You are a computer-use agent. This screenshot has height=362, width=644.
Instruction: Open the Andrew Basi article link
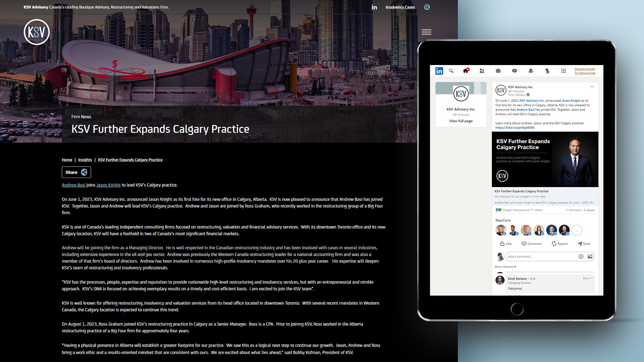tap(73, 185)
